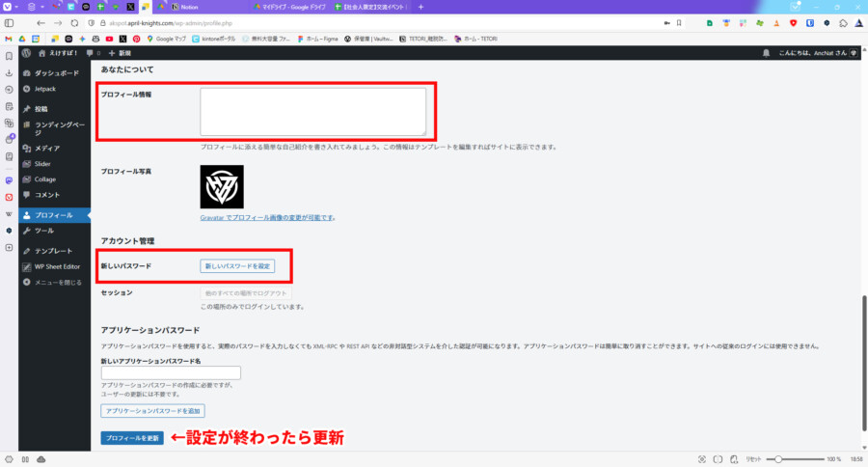Open WP Sheet Editor from the sidebar
Viewport: 868px width, 467px height.
57,266
